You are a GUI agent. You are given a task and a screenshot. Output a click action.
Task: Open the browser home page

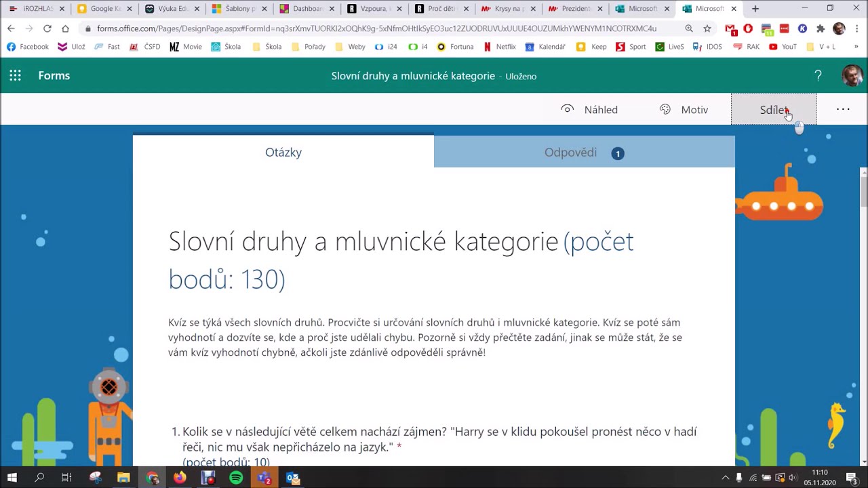(x=65, y=28)
